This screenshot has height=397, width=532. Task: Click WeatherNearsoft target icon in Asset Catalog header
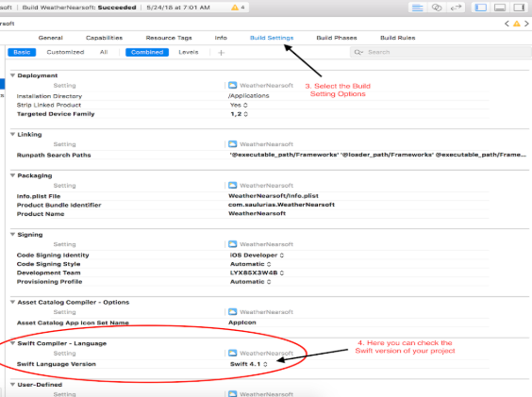click(232, 312)
